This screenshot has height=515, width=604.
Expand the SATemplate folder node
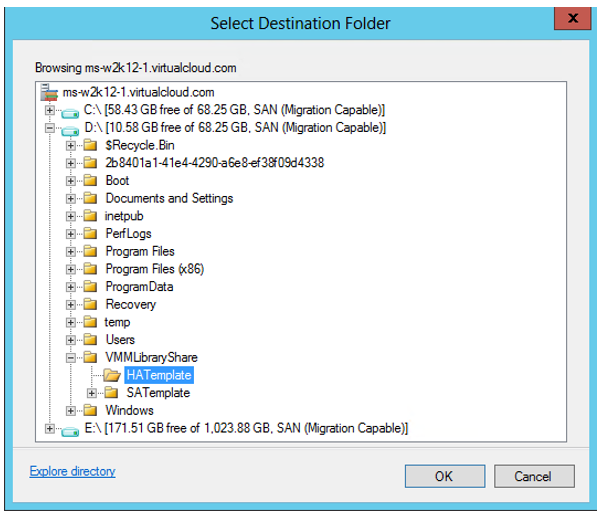tap(92, 393)
